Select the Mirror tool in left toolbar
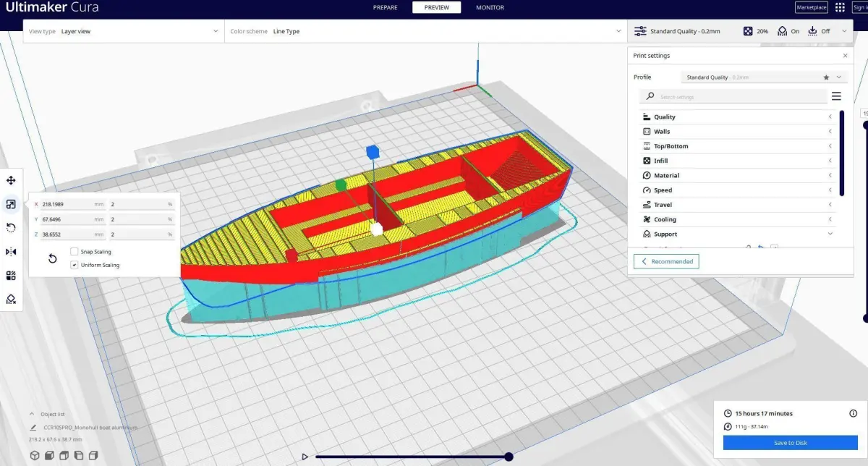 [11, 252]
